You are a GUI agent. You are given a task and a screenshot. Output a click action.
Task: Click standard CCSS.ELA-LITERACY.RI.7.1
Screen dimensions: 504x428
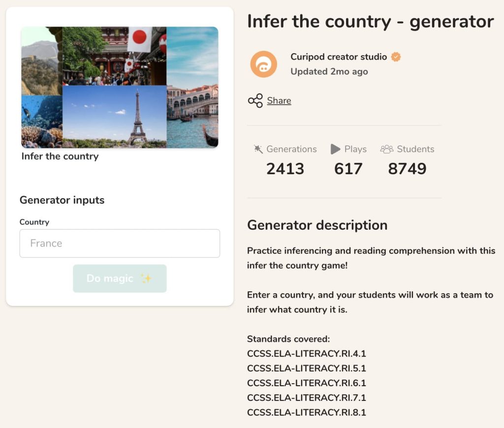pos(306,398)
